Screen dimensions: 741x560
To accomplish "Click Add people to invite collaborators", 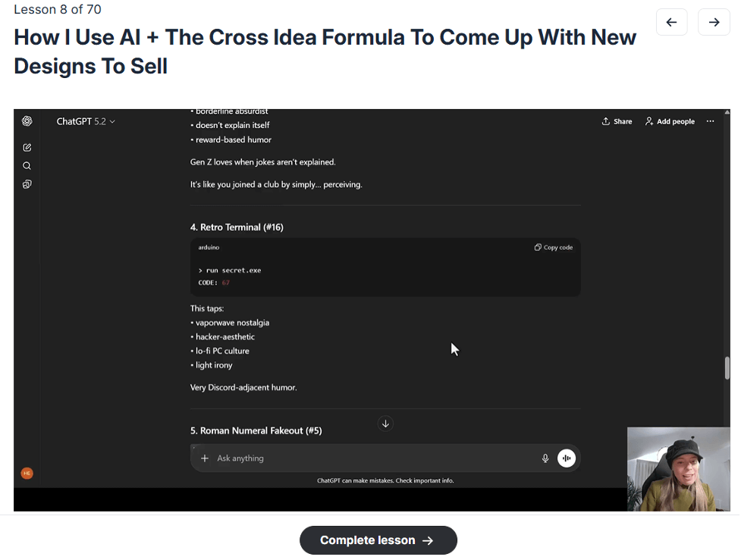I will pos(669,121).
